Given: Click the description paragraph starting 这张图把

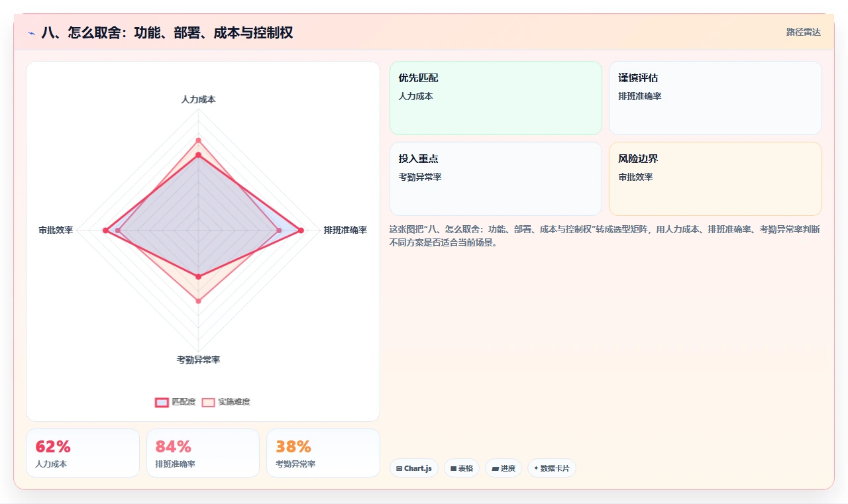Looking at the screenshot, I should (605, 236).
